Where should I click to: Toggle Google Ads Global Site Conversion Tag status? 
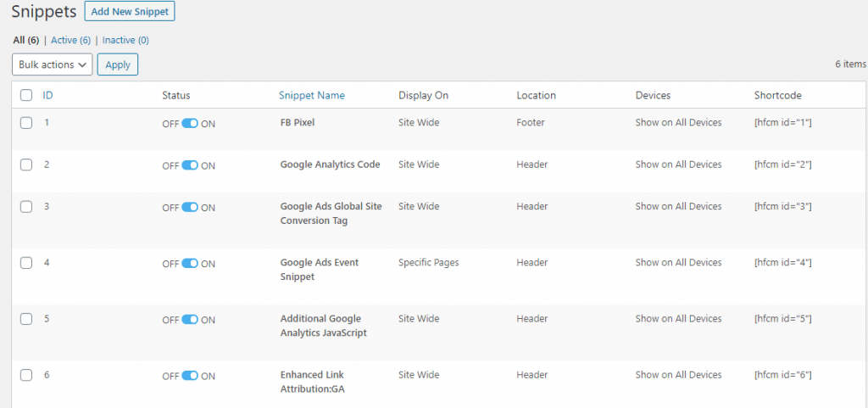coord(190,207)
